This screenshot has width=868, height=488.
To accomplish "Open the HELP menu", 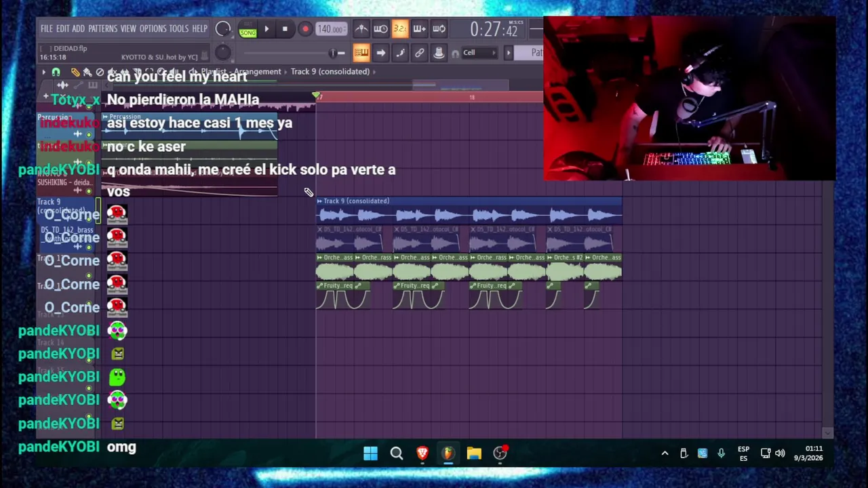I will pos(199,28).
